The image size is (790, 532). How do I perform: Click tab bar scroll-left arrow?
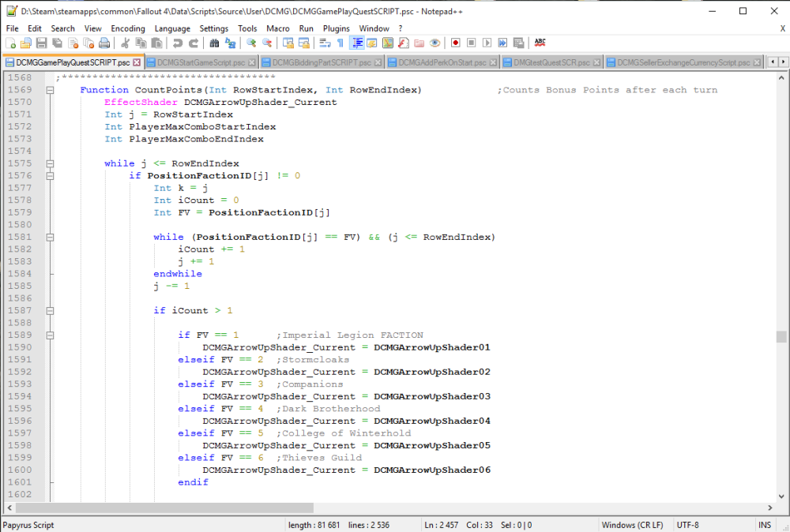tap(773, 62)
